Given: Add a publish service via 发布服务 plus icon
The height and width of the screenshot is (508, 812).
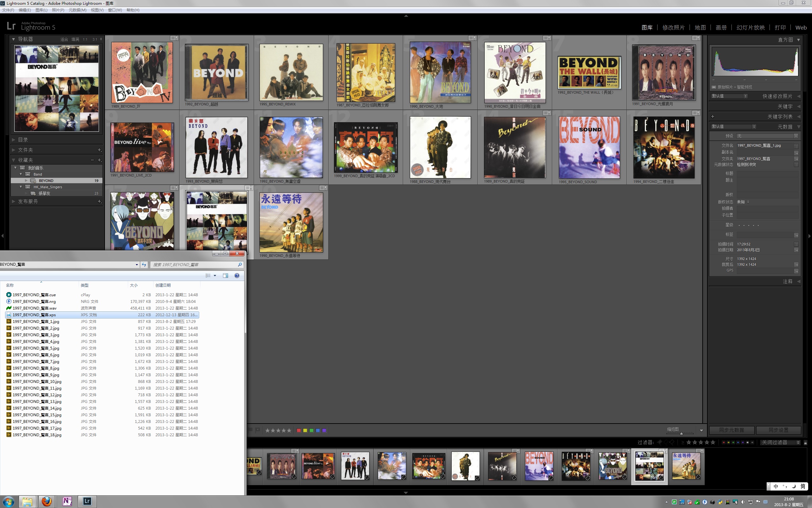Looking at the screenshot, I should [99, 201].
